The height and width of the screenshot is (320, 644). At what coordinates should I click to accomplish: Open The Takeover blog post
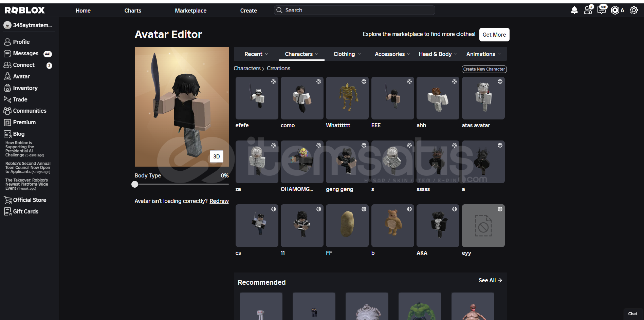[26, 184]
